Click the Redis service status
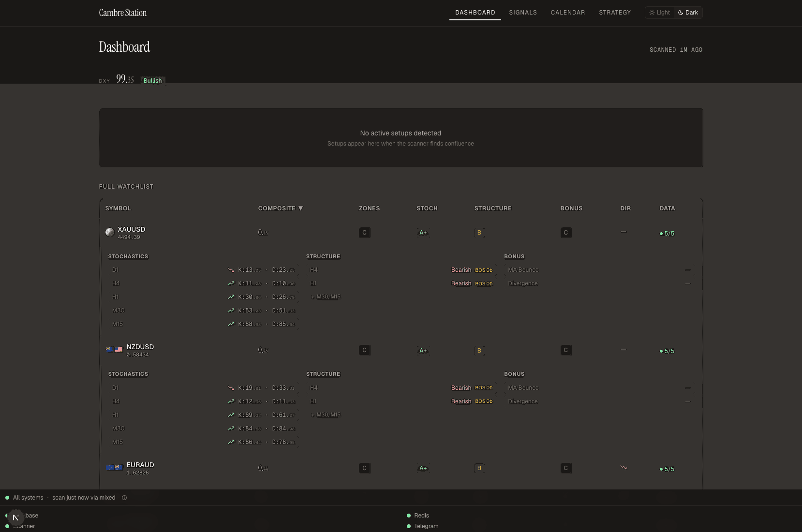 click(418, 516)
